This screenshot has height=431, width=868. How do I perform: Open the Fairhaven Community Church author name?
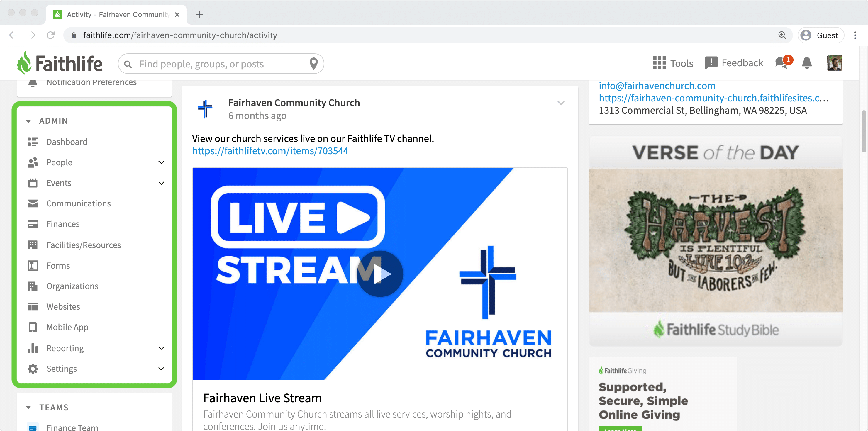tap(294, 102)
